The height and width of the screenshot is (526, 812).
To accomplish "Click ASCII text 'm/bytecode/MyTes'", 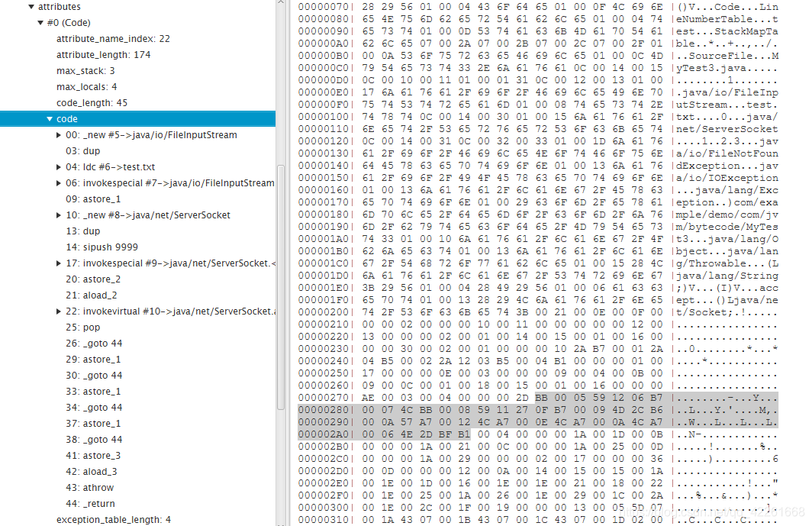I will coord(727,227).
